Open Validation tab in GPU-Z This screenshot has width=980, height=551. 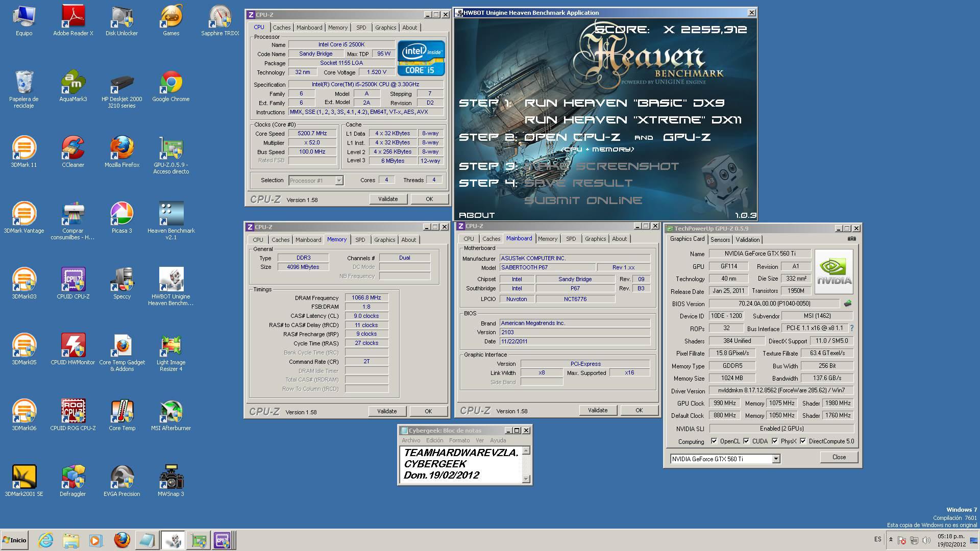pyautogui.click(x=748, y=240)
